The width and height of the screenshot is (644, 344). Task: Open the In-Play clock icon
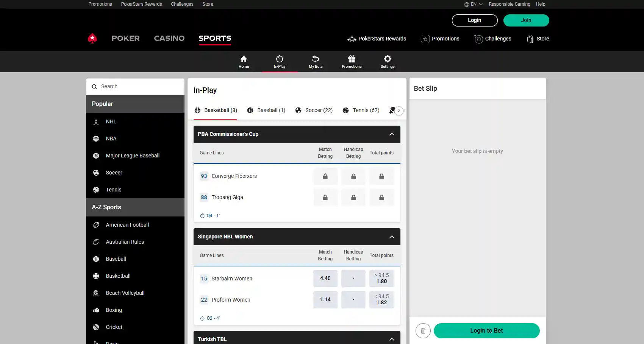[280, 59]
